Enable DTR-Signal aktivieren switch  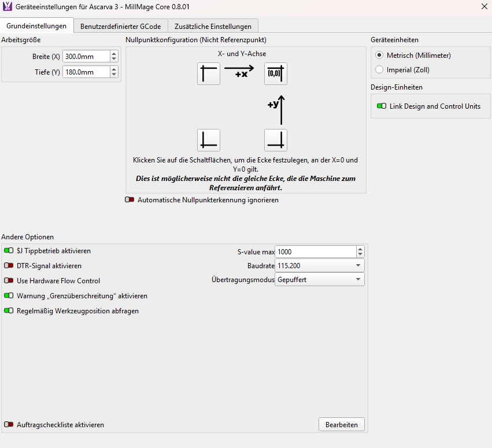click(x=9, y=266)
